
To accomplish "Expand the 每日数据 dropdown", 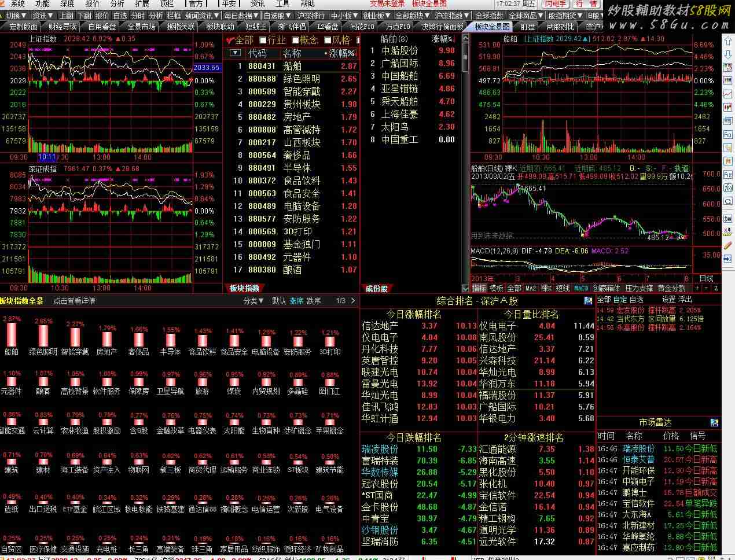I will (x=241, y=16).
